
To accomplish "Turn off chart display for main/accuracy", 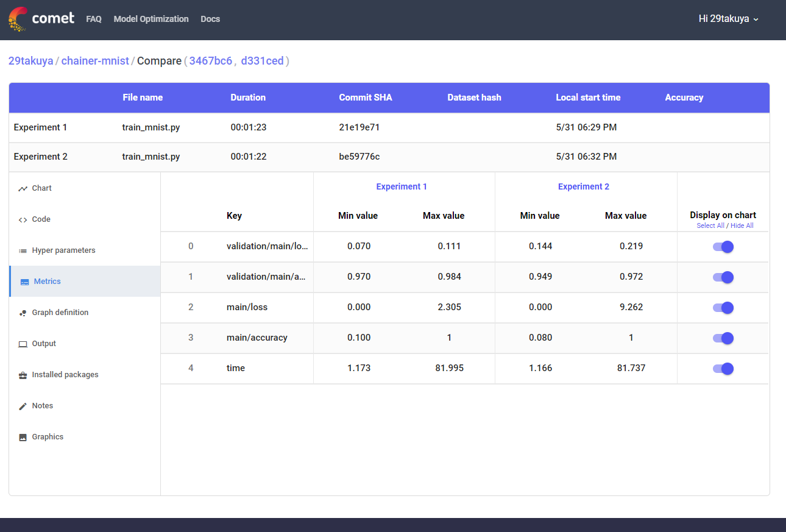I will pyautogui.click(x=723, y=338).
